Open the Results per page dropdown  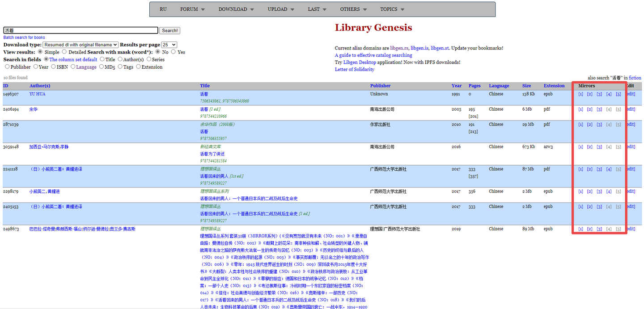[169, 45]
